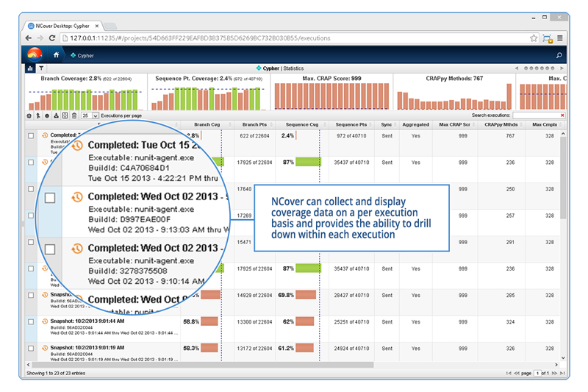Open the filter funnel icon
Screen dimensions: 588x392
(x=41, y=68)
